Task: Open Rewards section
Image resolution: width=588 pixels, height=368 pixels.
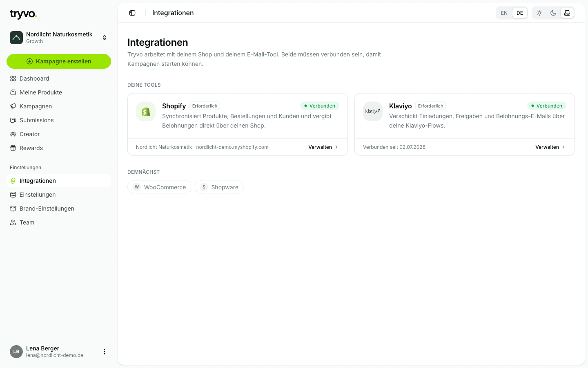Action: [x=59, y=148]
